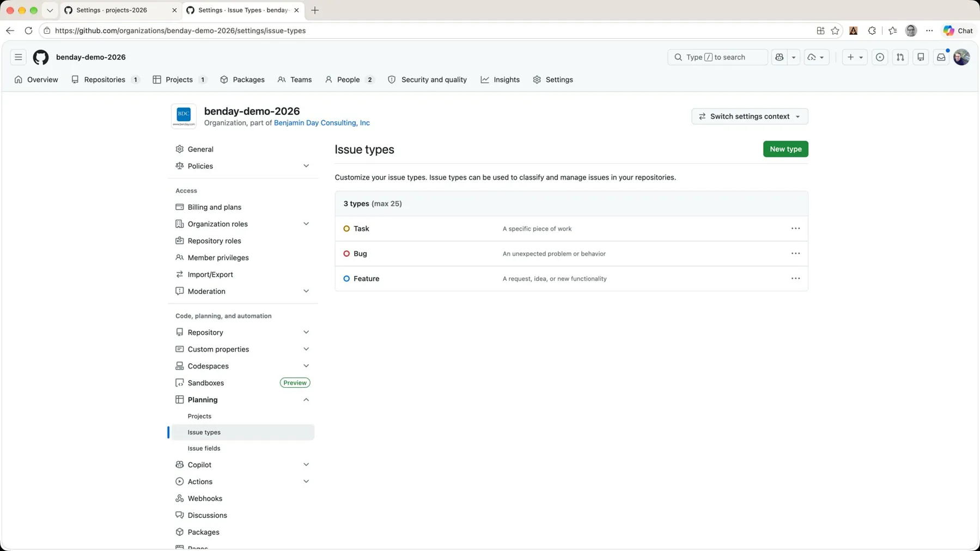Click the three-dot menu for Feature
The height and width of the screenshot is (551, 980).
tap(795, 279)
